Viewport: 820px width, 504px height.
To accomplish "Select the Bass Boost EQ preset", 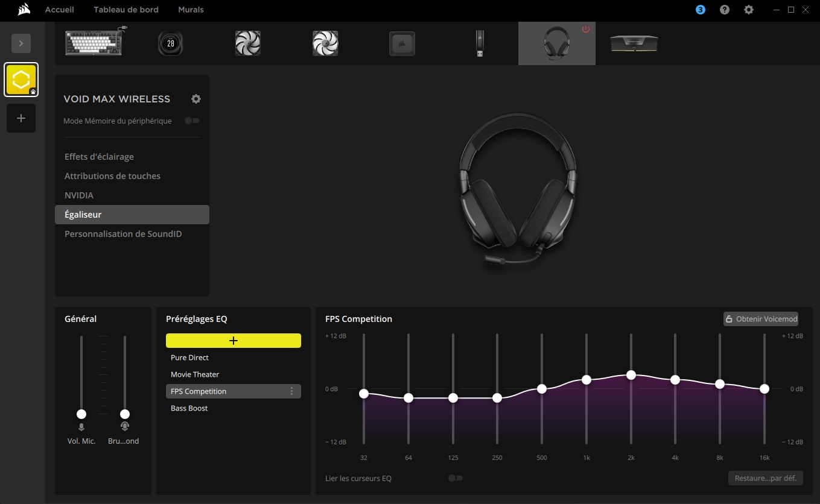I will [x=189, y=408].
